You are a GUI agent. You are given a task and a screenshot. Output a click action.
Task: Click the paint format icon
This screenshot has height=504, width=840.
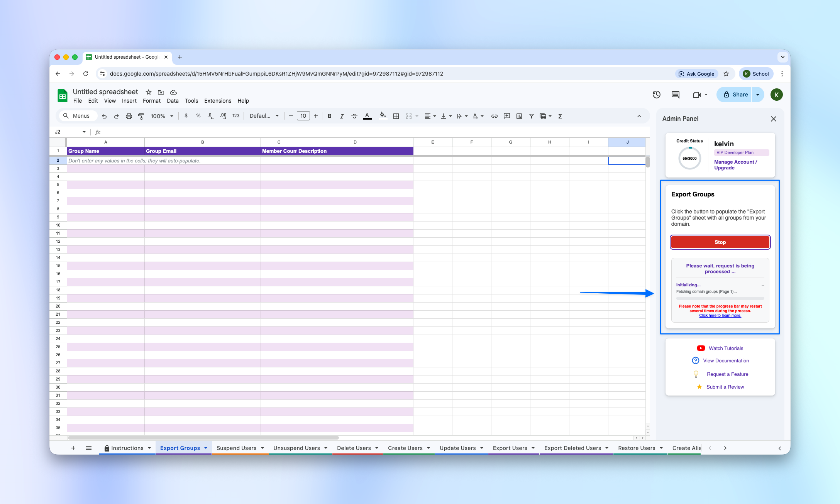point(141,116)
